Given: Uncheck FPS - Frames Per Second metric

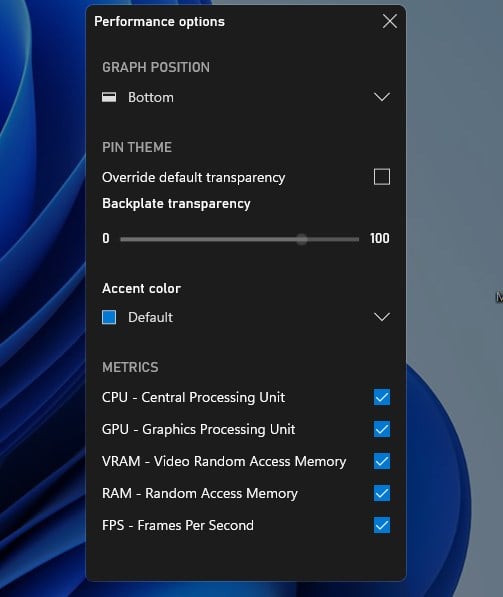Looking at the screenshot, I should [382, 525].
